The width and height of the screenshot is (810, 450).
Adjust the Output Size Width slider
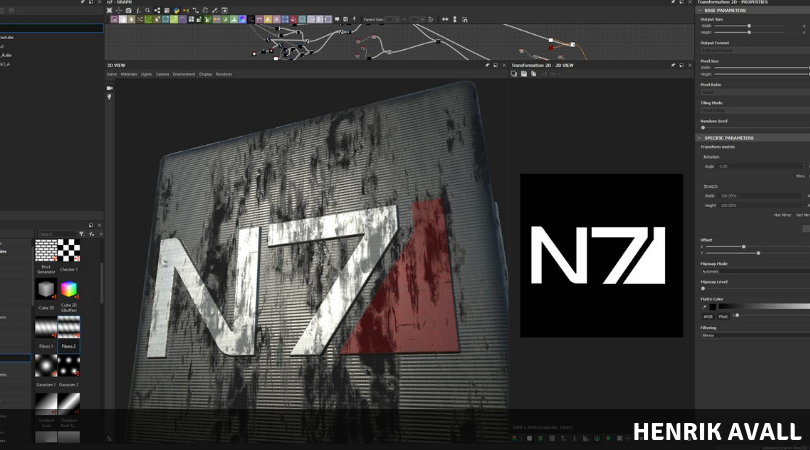(749, 26)
